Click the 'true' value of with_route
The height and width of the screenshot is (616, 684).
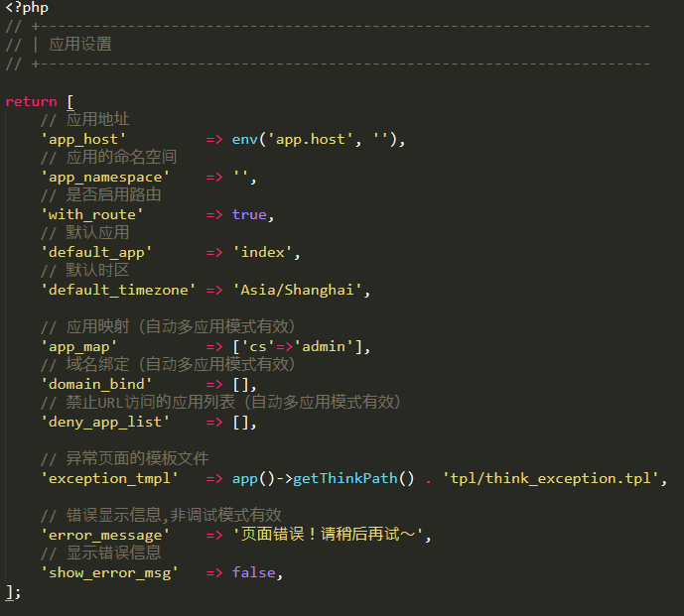tap(249, 214)
